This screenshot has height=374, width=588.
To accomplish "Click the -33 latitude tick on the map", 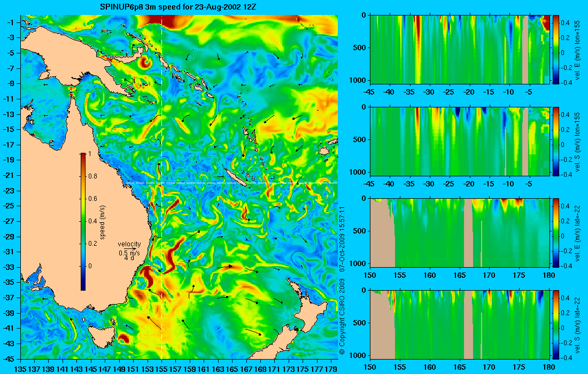I will pyautogui.click(x=9, y=267).
